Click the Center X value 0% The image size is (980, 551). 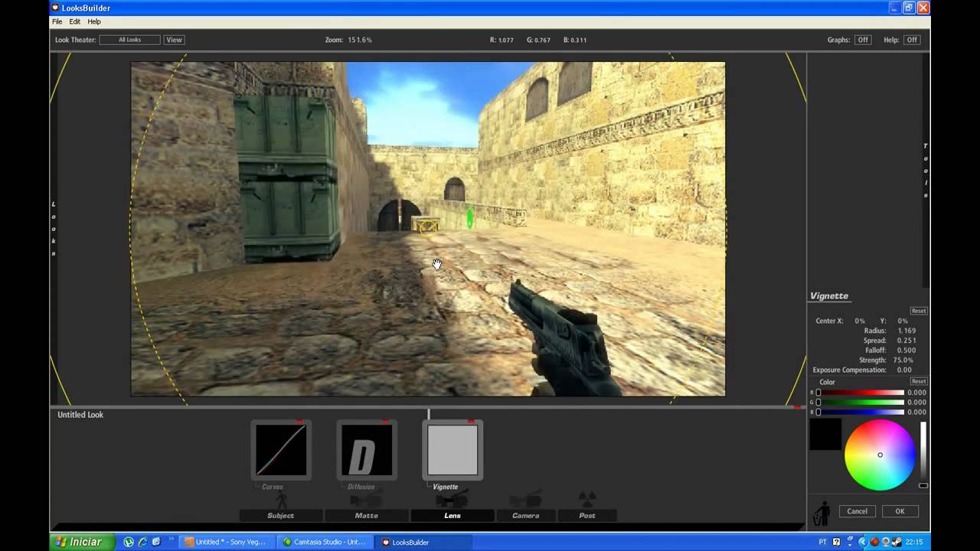860,321
